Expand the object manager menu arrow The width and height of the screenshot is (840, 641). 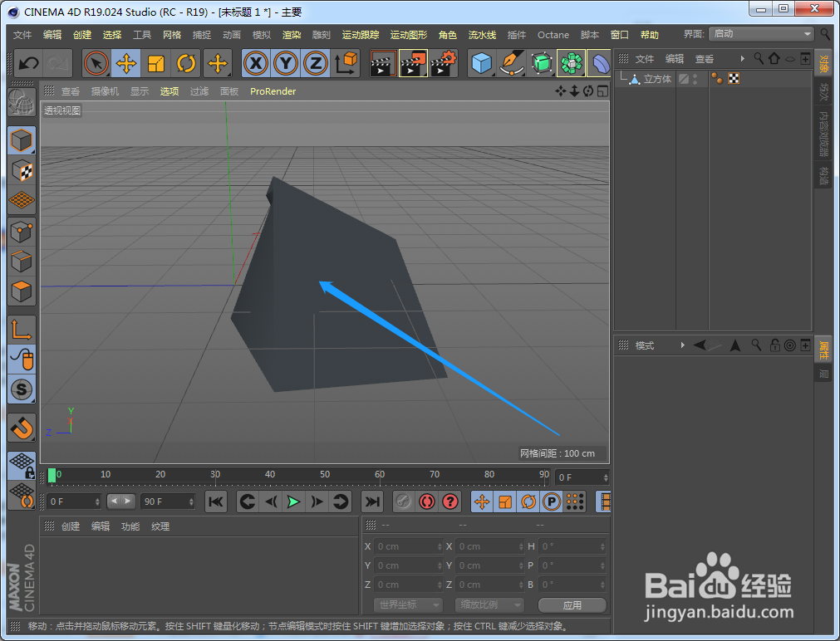743,58
